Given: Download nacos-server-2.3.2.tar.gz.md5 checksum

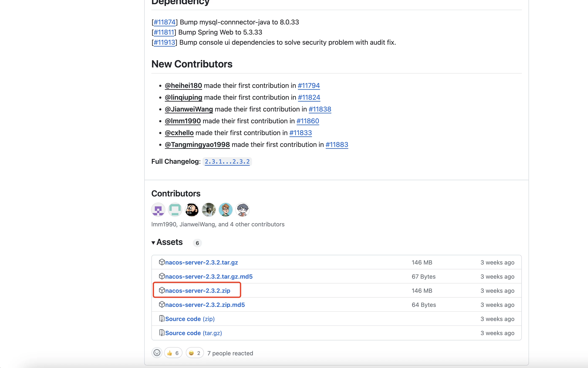Looking at the screenshot, I should click(x=209, y=277).
